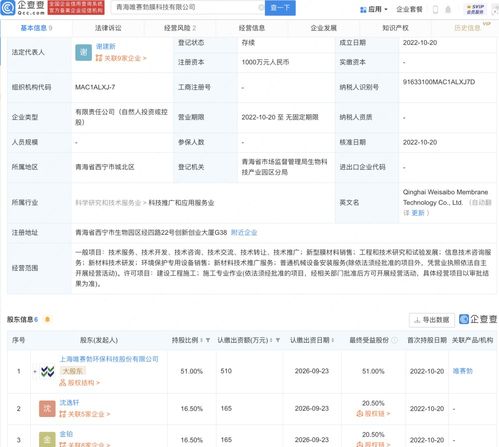Click the SVIP member badge
Viewport: 499px width, 447px height.
point(475,9)
